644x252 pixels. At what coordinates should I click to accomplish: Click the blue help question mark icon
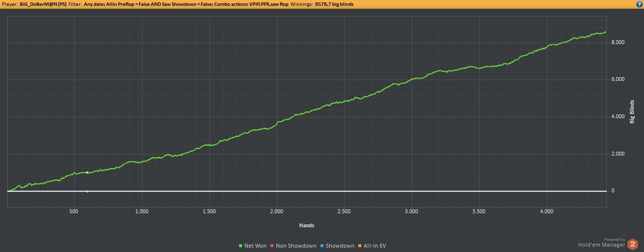[x=639, y=4]
